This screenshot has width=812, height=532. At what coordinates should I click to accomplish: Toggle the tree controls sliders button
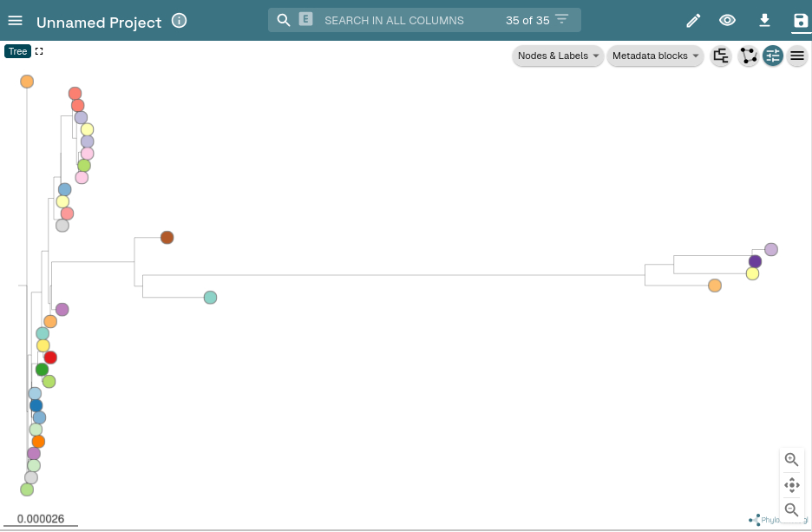click(773, 56)
